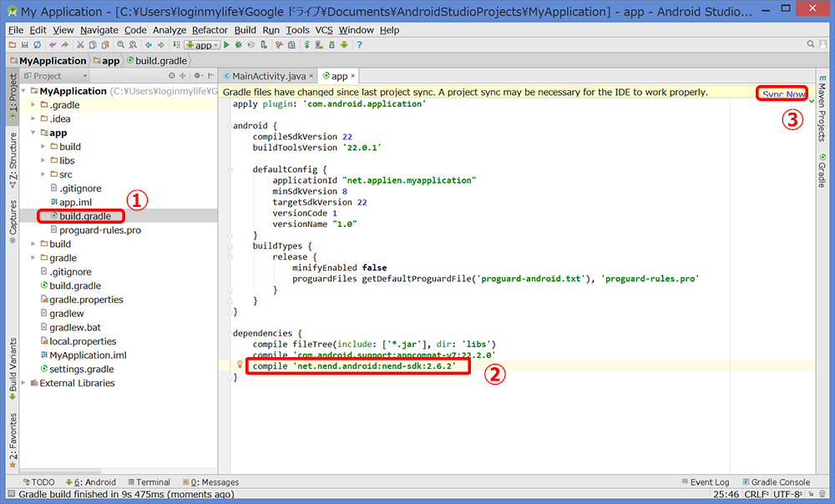Screen dimensions: 835x504
Task: Toggle the Captures tool window
Action: tap(13, 222)
